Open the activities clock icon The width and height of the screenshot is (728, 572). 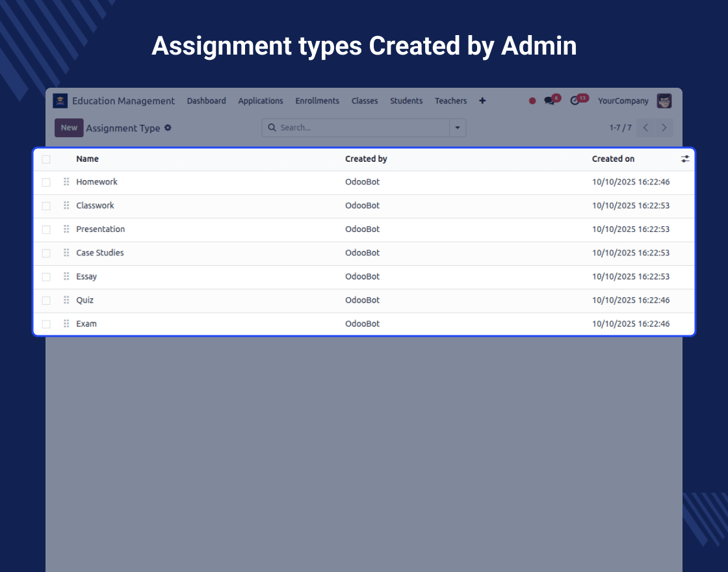575,101
